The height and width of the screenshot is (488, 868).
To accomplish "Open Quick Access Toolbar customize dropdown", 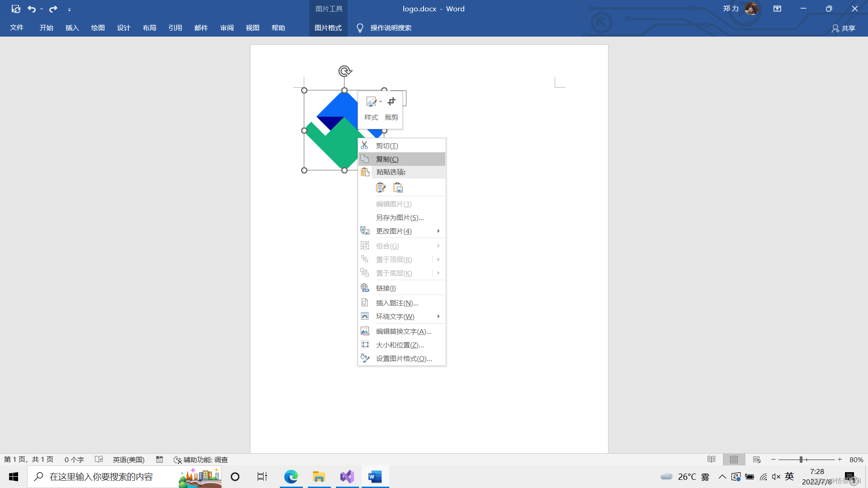I will coord(69,9).
